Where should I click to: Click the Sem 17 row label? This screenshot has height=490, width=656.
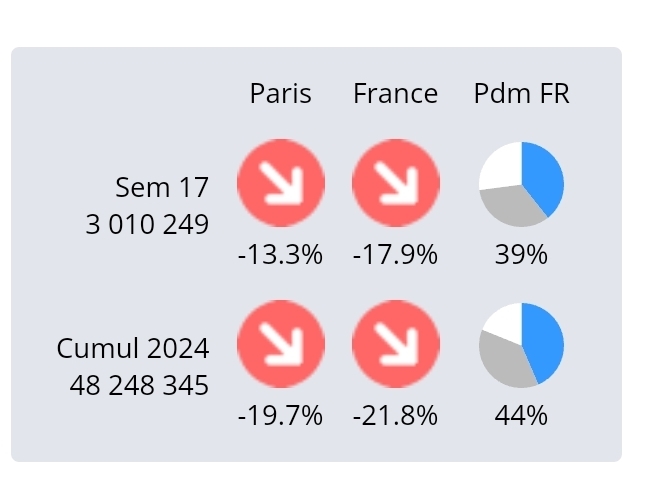[x=162, y=187]
